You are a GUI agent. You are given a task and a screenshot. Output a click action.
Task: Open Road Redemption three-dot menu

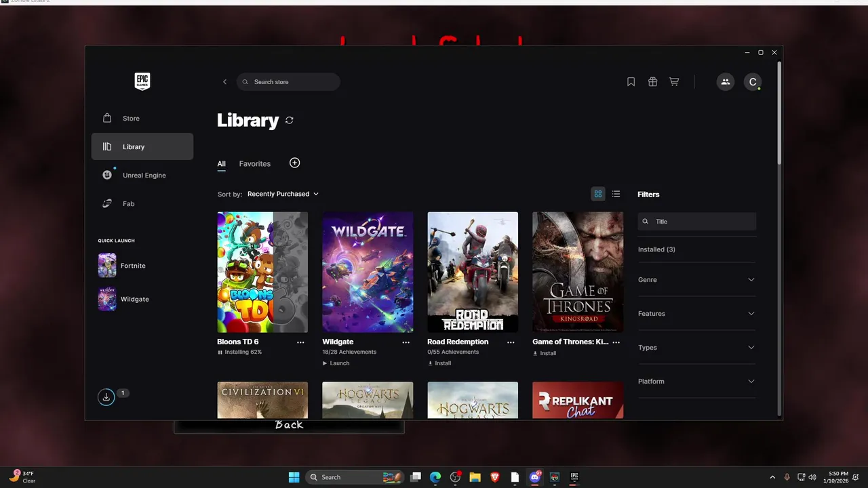click(511, 342)
